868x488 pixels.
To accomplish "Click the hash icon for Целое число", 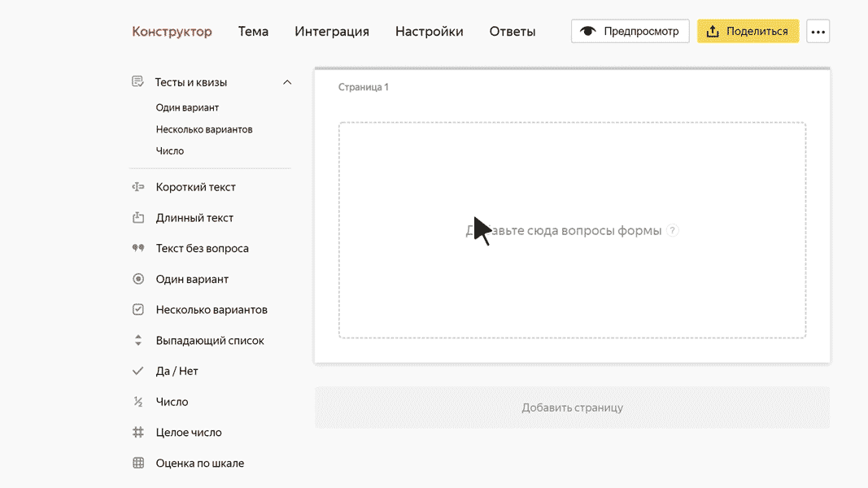I will (x=137, y=432).
